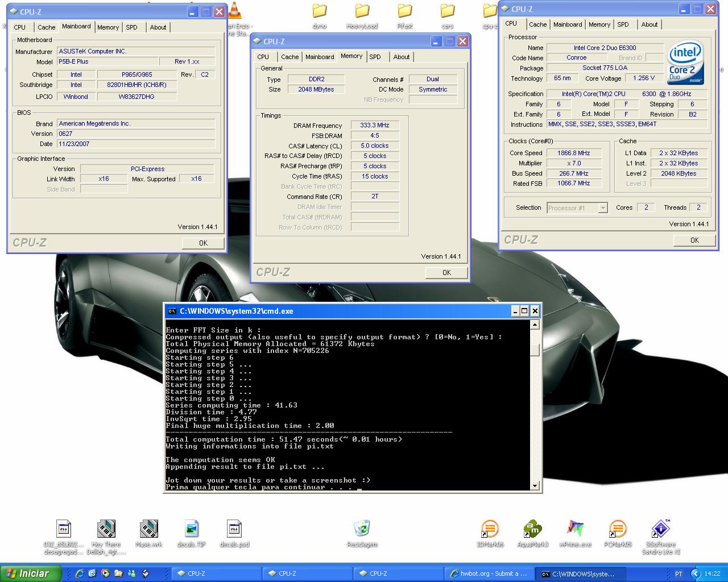This screenshot has width=728, height=582.
Task: Click the cmd.exe title bar icon
Action: coord(172,311)
